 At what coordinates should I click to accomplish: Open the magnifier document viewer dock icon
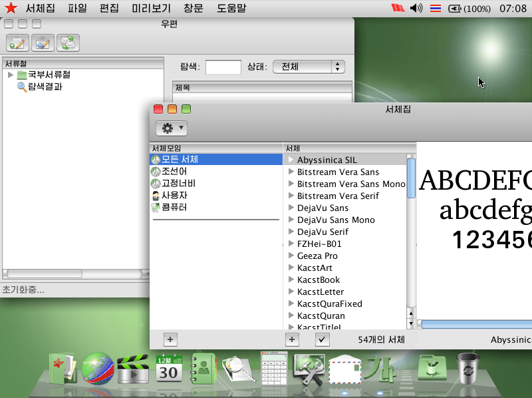pyautogui.click(x=239, y=369)
